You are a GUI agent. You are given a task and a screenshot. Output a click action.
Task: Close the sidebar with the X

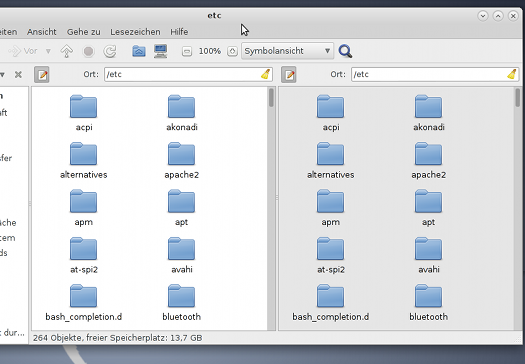point(18,74)
